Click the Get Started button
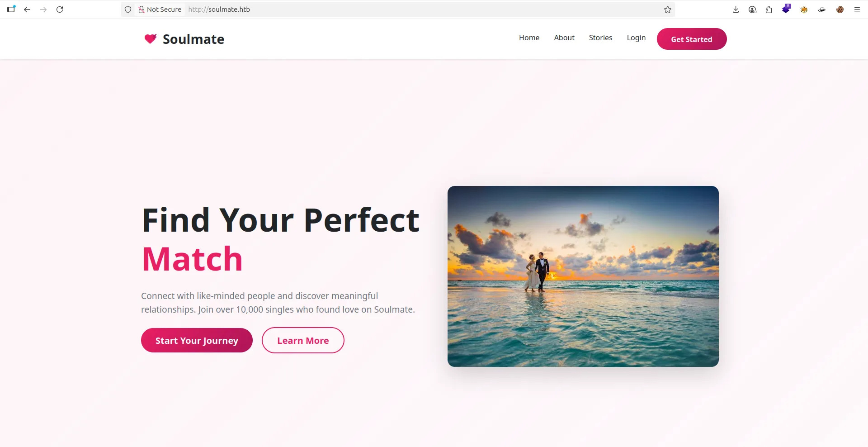This screenshot has height=447, width=868. coord(692,39)
